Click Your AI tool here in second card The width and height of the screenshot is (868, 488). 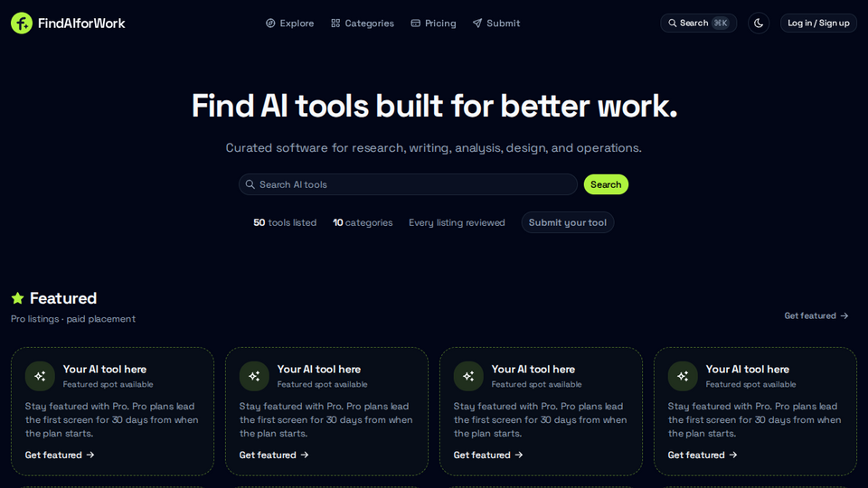pyautogui.click(x=319, y=369)
